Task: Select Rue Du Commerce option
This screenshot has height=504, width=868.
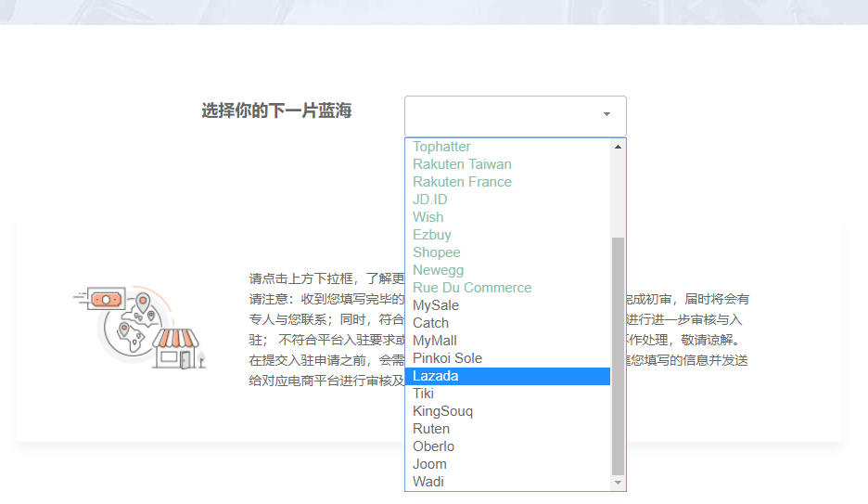Action: (x=507, y=288)
